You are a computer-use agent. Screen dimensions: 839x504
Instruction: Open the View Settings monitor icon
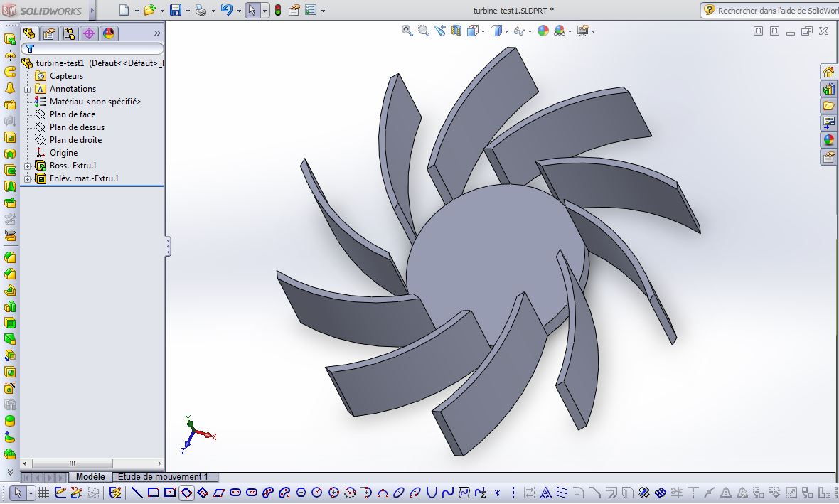tap(583, 31)
